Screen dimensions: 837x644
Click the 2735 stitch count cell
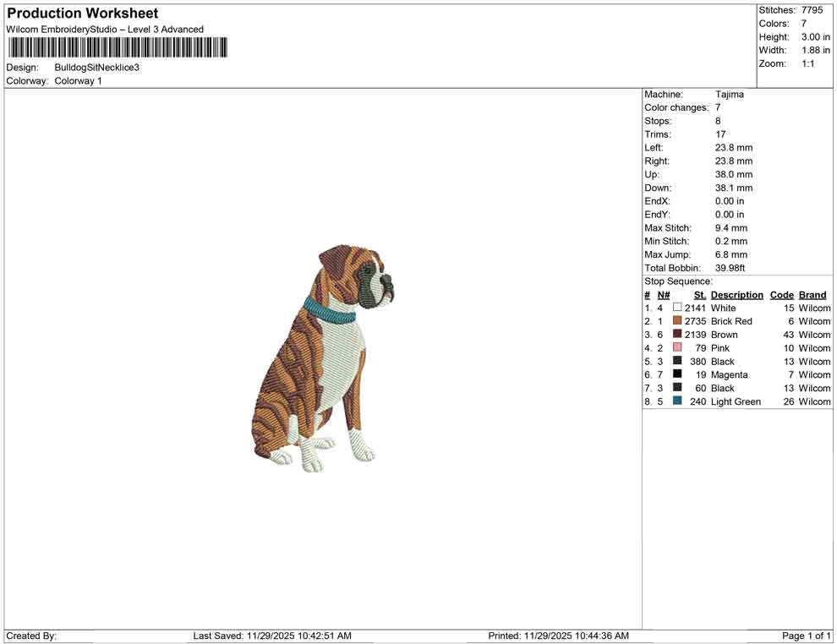(x=696, y=321)
